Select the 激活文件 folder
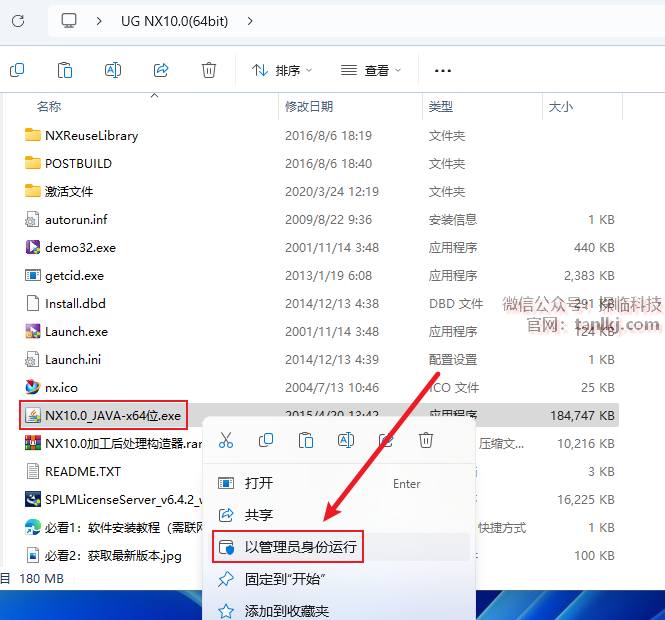The image size is (665, 620). (69, 192)
